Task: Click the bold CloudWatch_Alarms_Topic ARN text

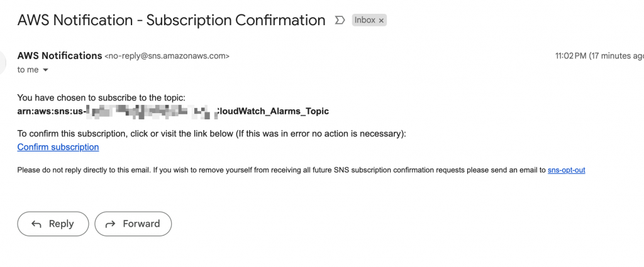Action: click(274, 111)
